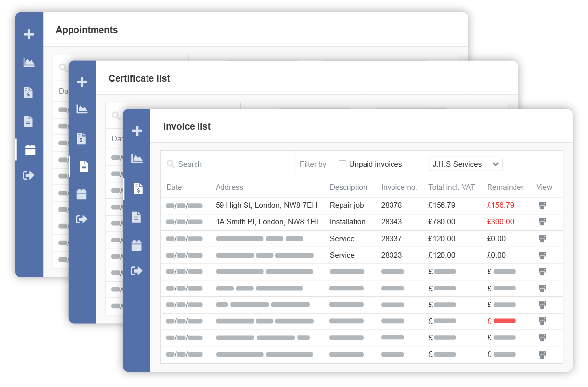The image size is (588, 387).
Task: Print the invoice for 59 High St
Action: coord(542,205)
